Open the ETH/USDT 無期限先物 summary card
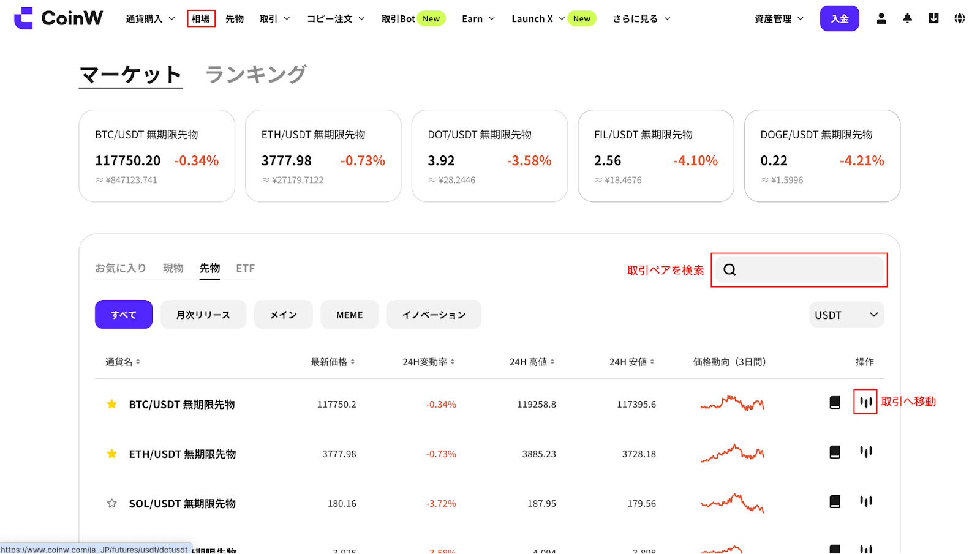This screenshot has width=980, height=554. (323, 156)
